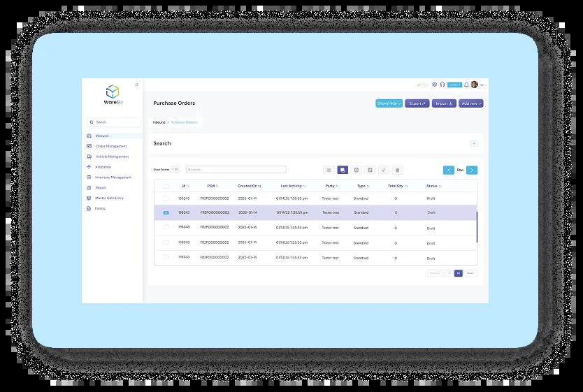Screen dimensions: 583x392
Task: Sort the table by Created On
Action: [250, 186]
